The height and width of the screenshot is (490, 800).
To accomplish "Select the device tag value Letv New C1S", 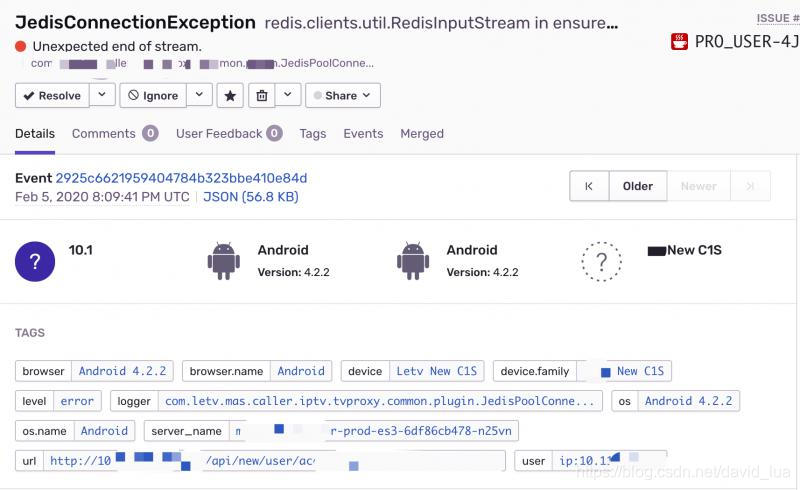I will (x=437, y=371).
